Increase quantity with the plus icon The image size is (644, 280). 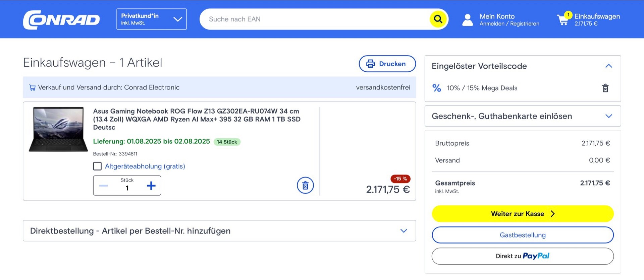[x=151, y=186]
